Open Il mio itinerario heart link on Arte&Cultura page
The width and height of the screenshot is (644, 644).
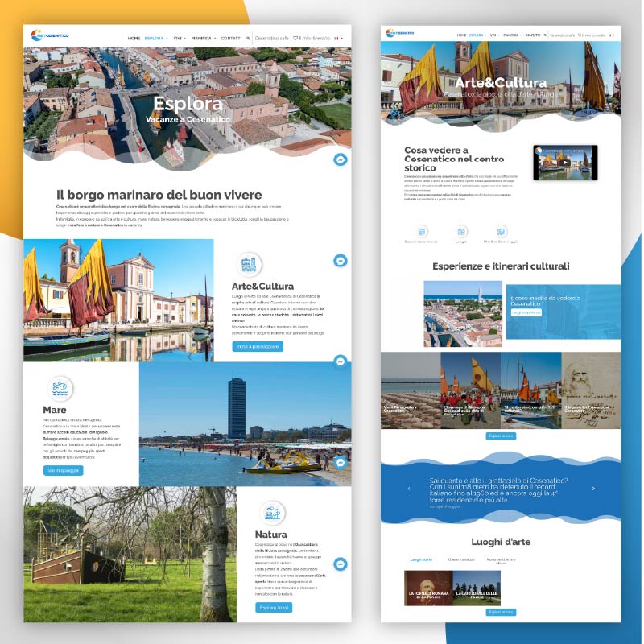pos(591,35)
